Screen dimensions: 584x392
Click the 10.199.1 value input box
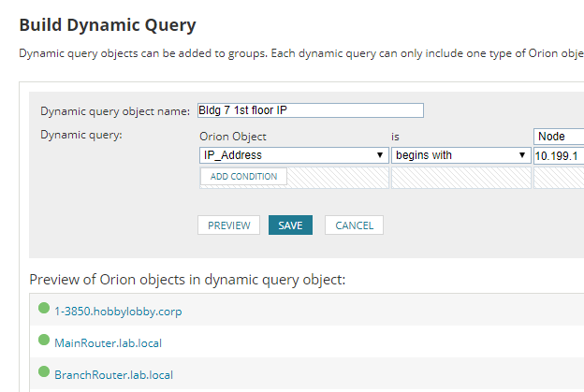click(x=558, y=155)
